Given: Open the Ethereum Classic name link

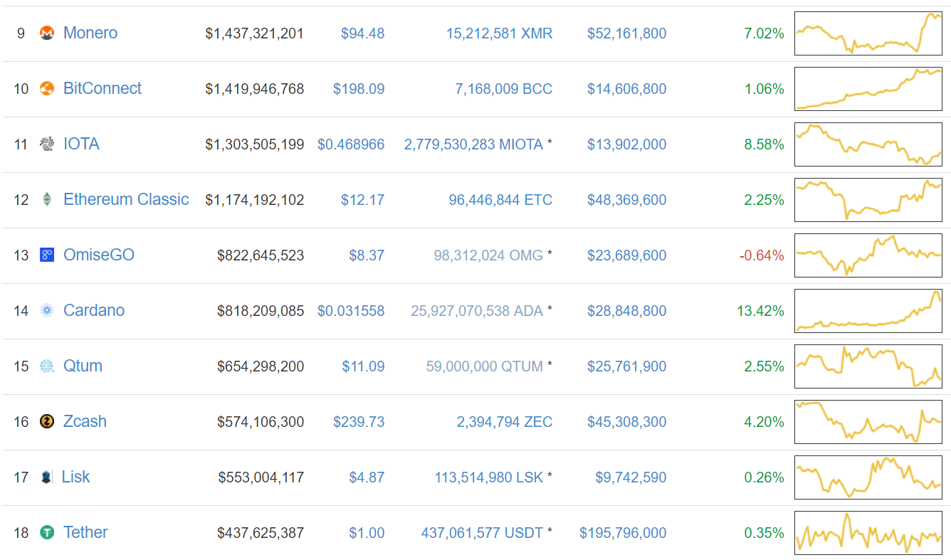Looking at the screenshot, I should (126, 199).
